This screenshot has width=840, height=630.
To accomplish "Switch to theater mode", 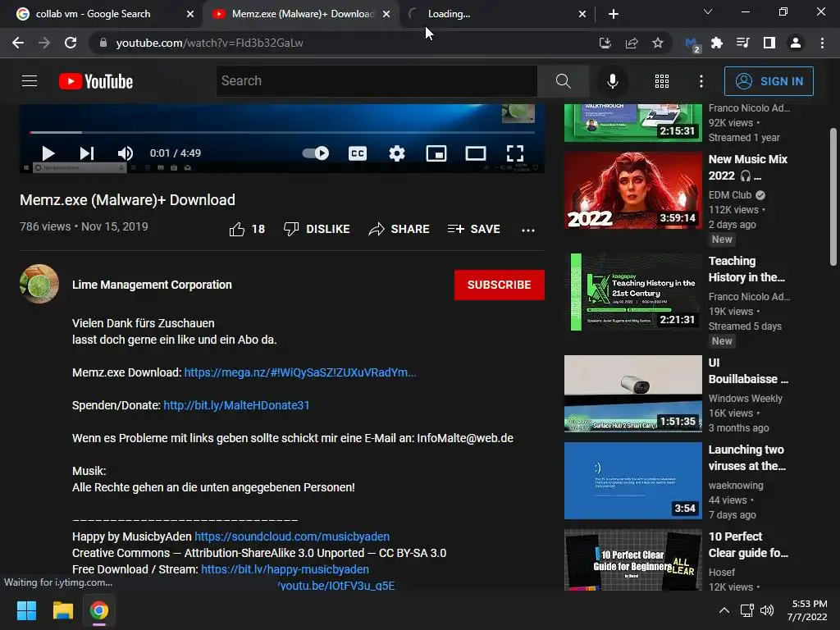I will pyautogui.click(x=475, y=153).
